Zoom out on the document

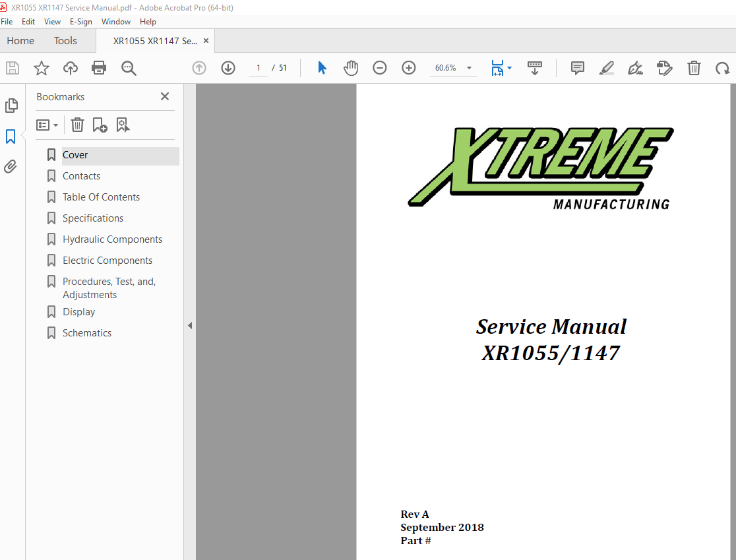click(380, 67)
